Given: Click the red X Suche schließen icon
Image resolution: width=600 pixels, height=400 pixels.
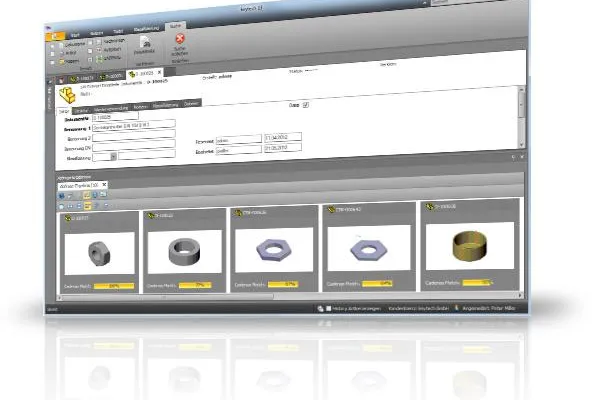Looking at the screenshot, I should point(180,38).
